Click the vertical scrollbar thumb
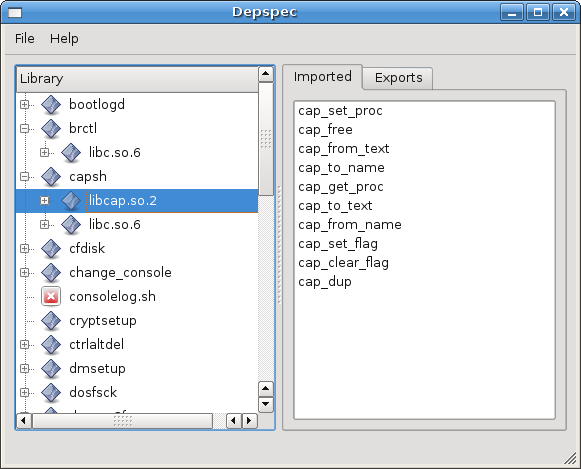The image size is (581, 469). [x=266, y=139]
